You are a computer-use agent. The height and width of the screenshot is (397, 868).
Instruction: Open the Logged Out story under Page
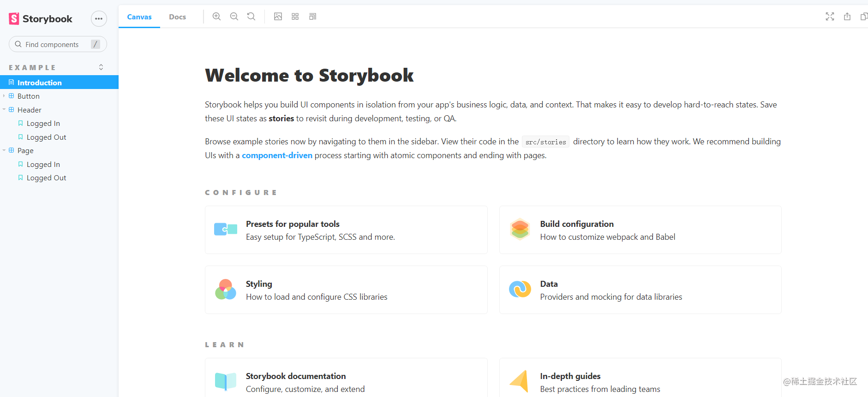46,178
